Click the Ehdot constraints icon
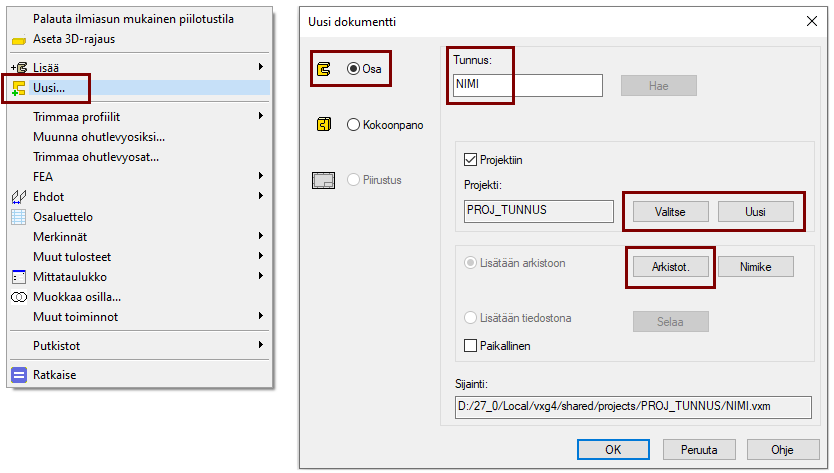The width and height of the screenshot is (834, 473). pyautogui.click(x=19, y=197)
